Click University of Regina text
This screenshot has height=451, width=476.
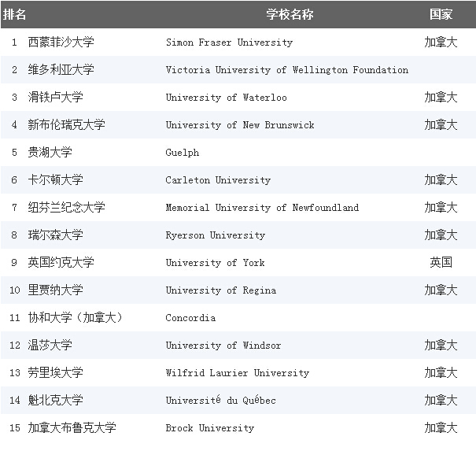point(221,290)
